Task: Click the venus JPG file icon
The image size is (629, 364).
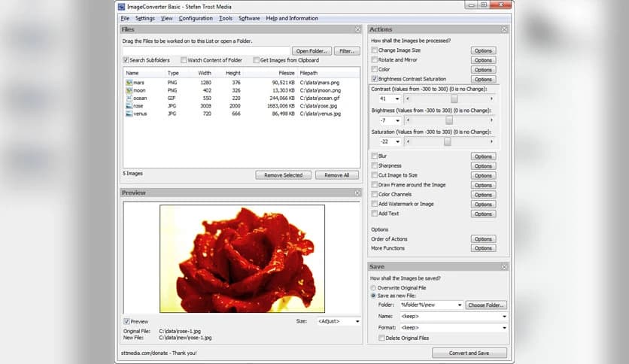Action: [129, 114]
